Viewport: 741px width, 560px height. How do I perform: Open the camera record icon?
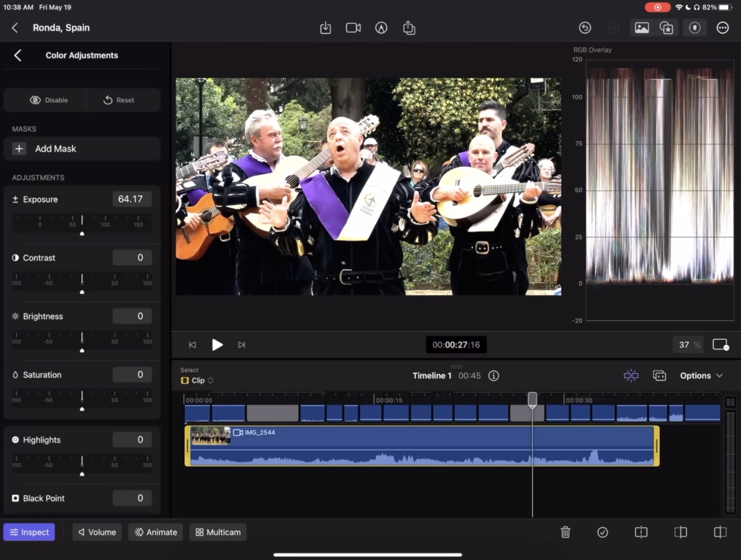[x=353, y=28]
